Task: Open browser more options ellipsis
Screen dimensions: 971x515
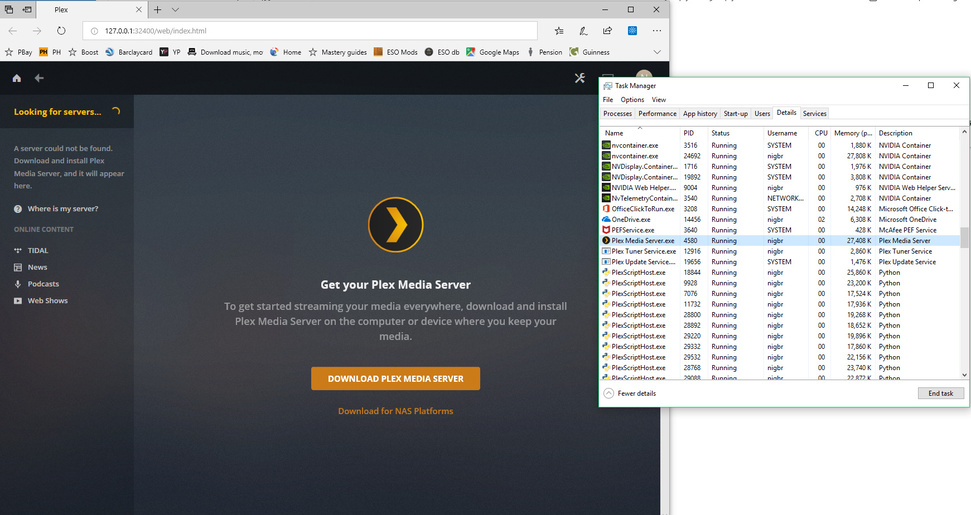Action: point(656,30)
